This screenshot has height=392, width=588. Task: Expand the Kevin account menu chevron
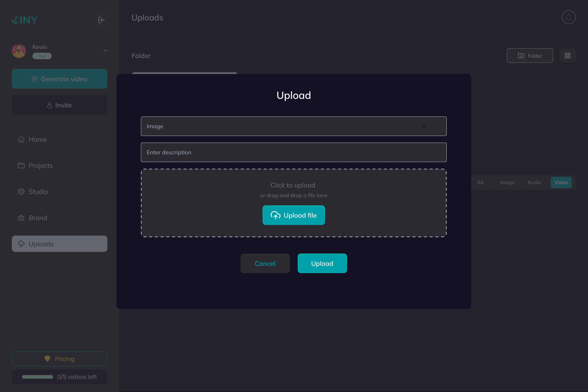105,50
